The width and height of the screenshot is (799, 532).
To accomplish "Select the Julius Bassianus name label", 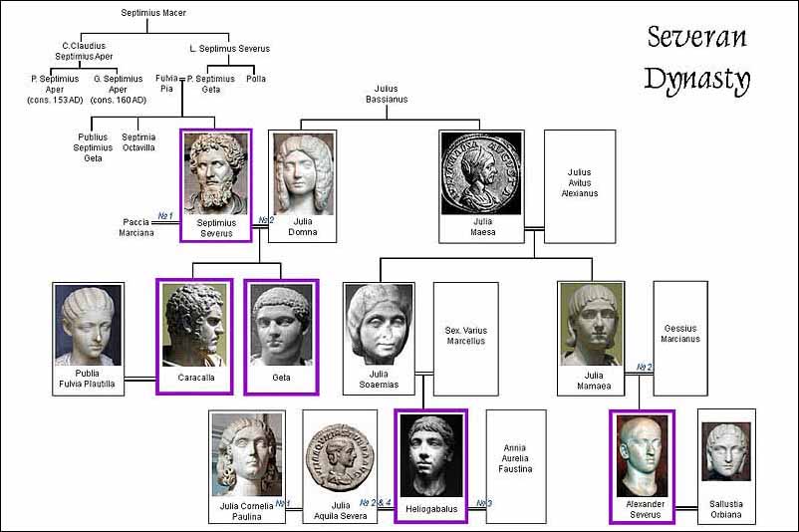I will point(386,94).
